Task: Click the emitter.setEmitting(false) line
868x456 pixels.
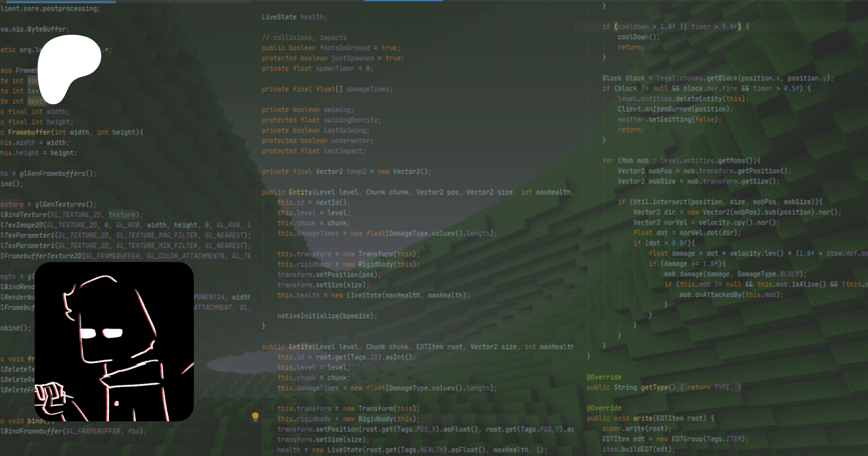Action: 669,120
